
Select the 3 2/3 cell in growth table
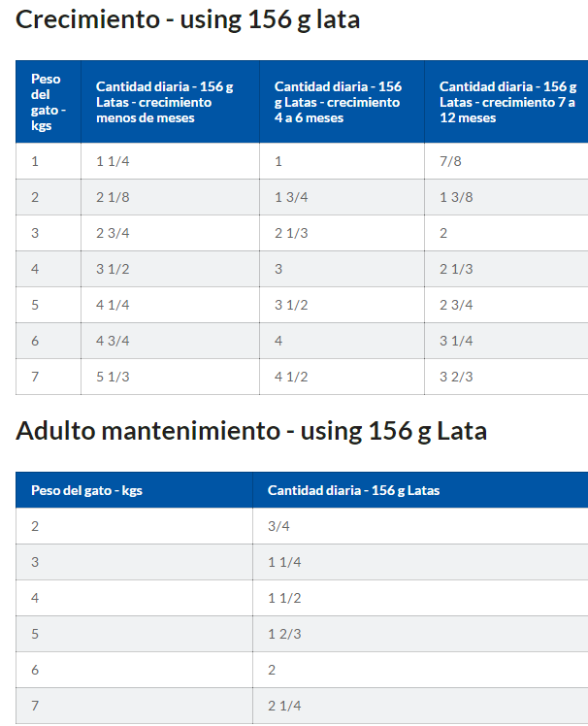tap(456, 377)
